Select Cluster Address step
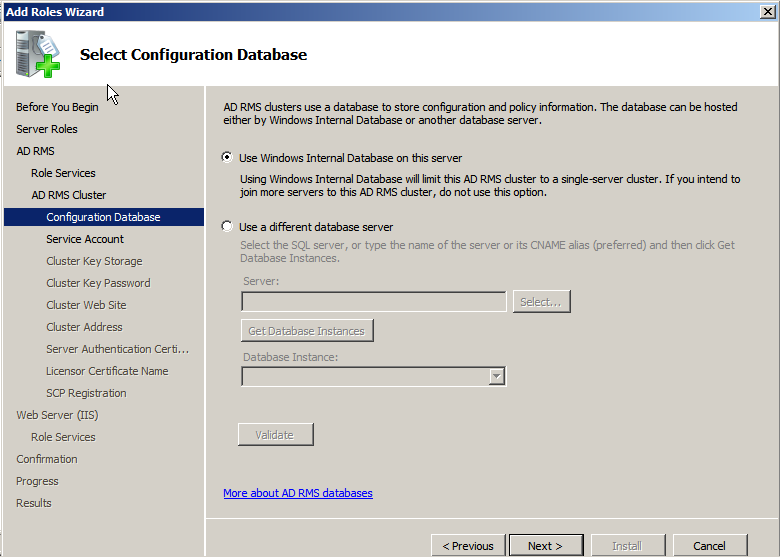 tap(84, 327)
